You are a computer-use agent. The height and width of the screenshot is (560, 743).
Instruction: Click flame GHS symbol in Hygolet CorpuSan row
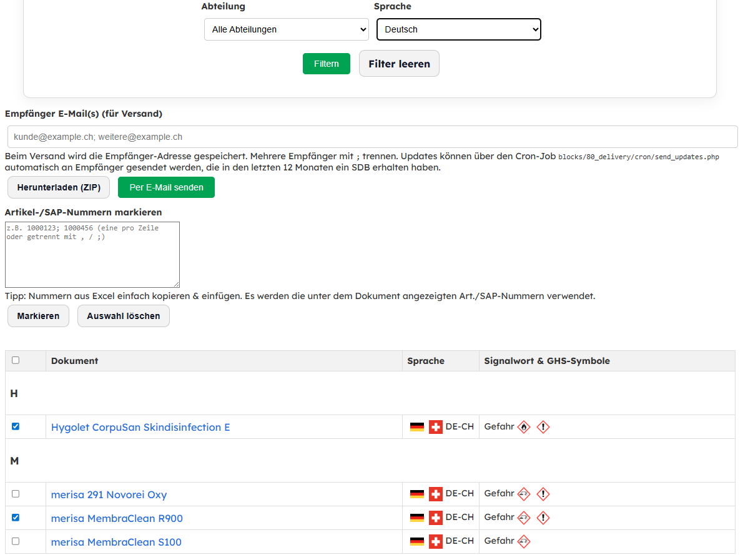tap(524, 427)
